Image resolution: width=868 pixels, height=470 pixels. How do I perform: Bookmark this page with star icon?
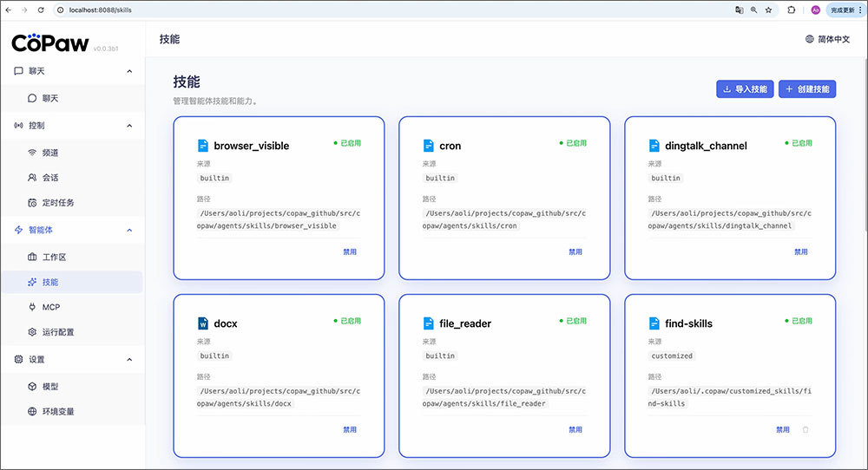(768, 10)
